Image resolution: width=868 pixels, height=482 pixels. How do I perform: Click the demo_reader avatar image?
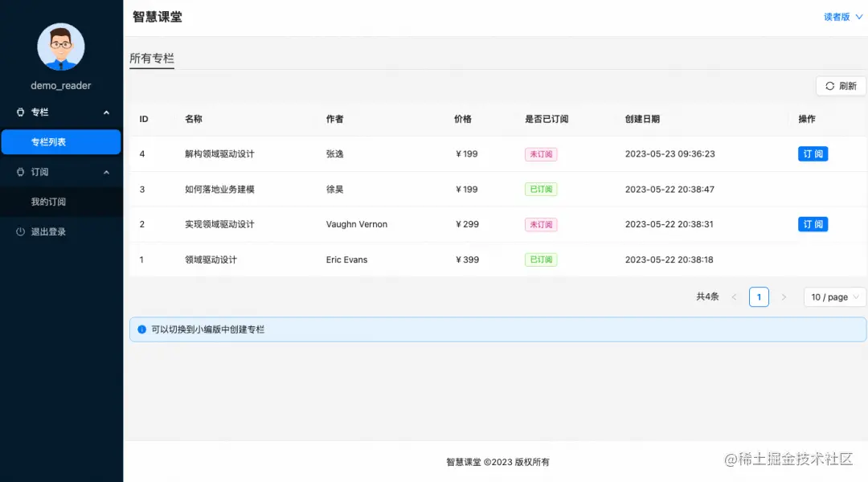60,47
